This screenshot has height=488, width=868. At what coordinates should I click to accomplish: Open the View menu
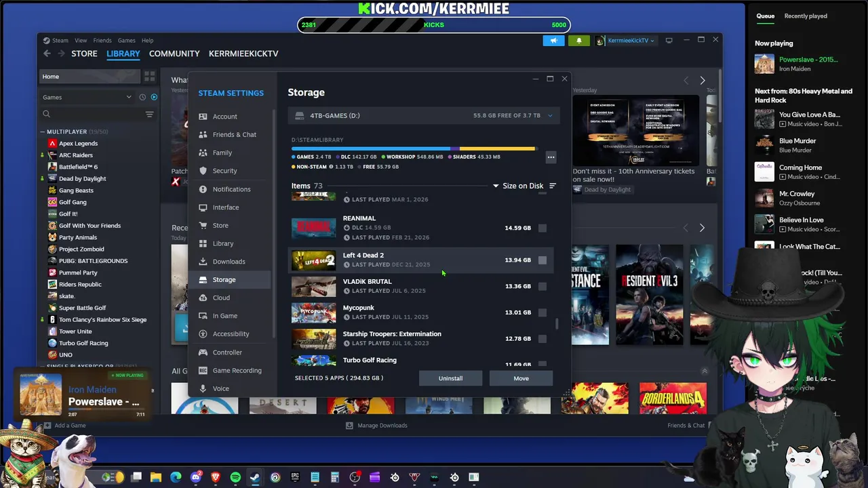pyautogui.click(x=81, y=41)
